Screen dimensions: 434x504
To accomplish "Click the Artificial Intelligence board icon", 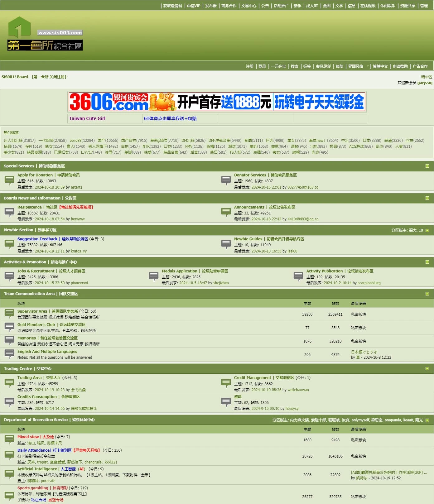I will click(9, 474).
